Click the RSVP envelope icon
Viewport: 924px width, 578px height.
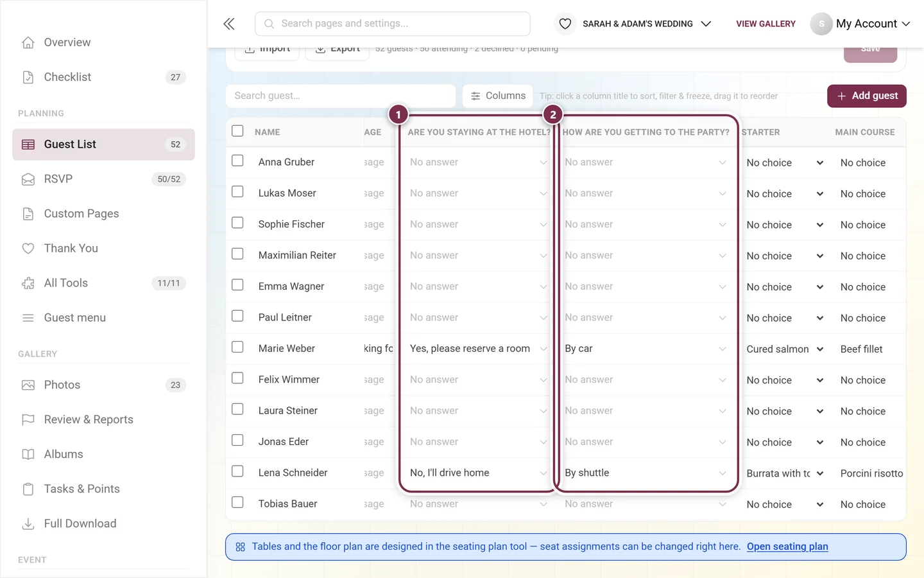(x=28, y=179)
